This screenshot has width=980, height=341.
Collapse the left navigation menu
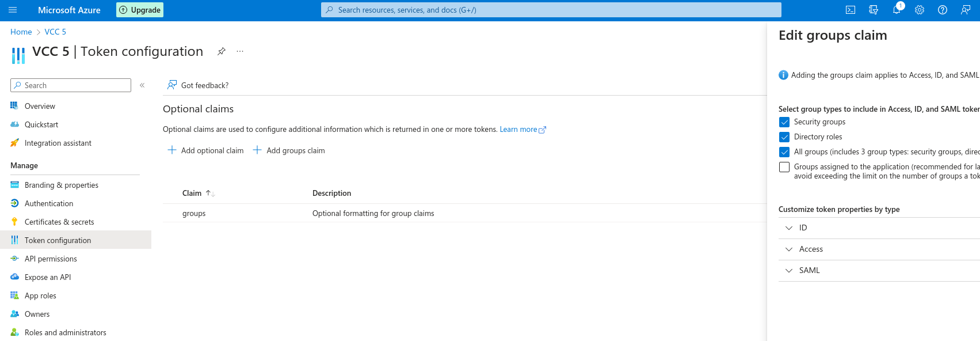coord(142,85)
